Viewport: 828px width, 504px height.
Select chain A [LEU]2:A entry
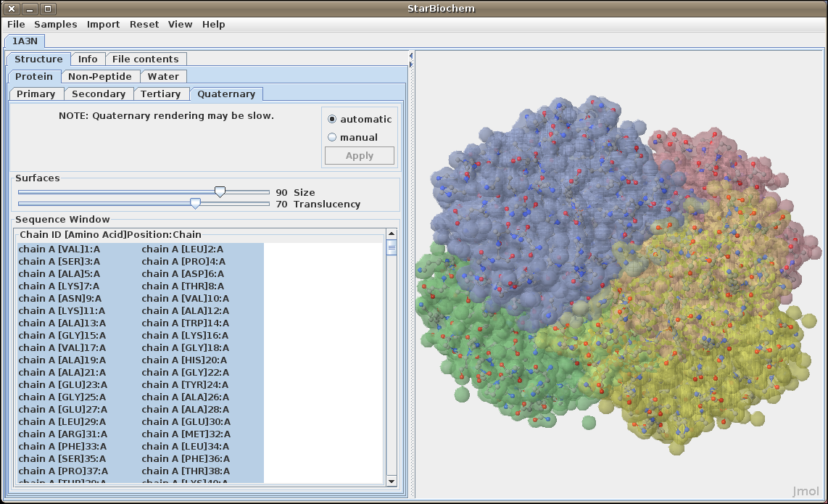182,249
